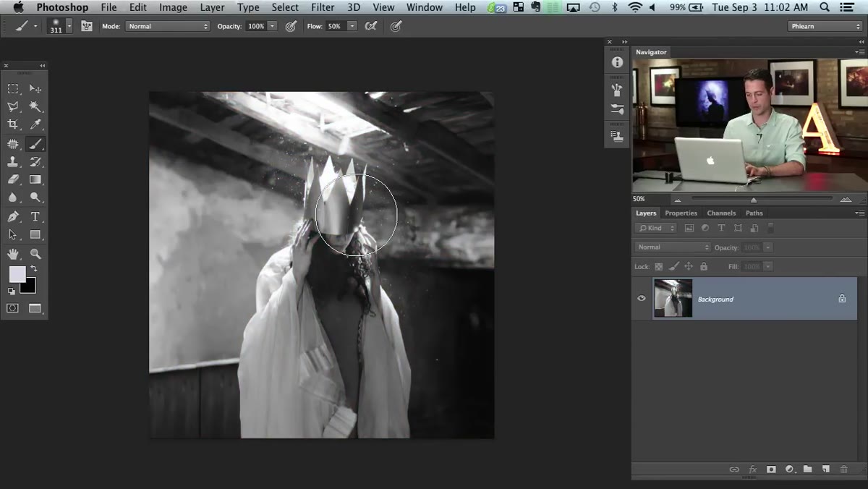Switch to the Properties tab
The image size is (868, 489).
point(681,213)
